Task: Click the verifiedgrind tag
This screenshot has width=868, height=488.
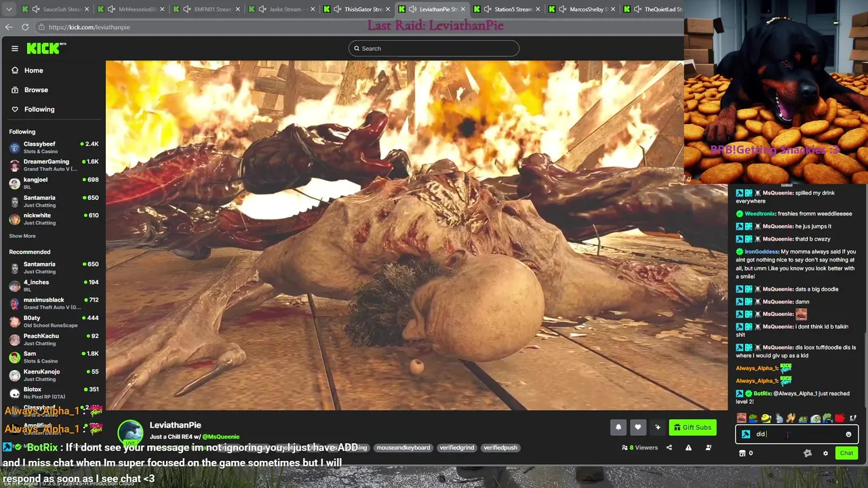Action: pos(456,447)
